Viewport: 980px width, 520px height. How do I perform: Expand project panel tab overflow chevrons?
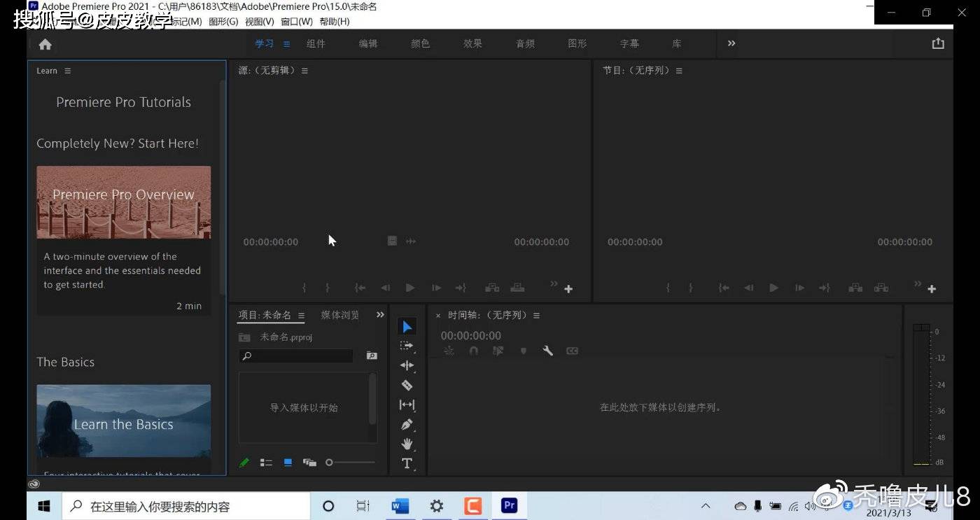(380, 315)
